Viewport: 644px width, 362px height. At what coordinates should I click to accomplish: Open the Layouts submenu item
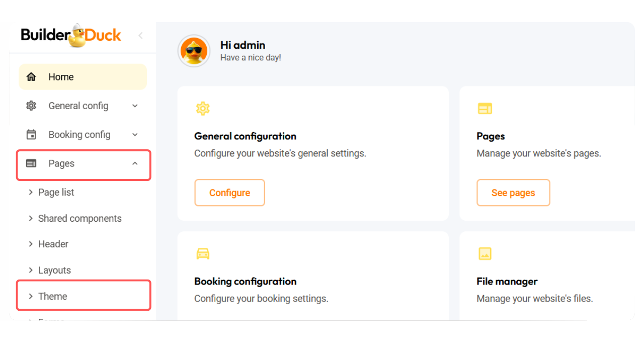click(x=54, y=270)
